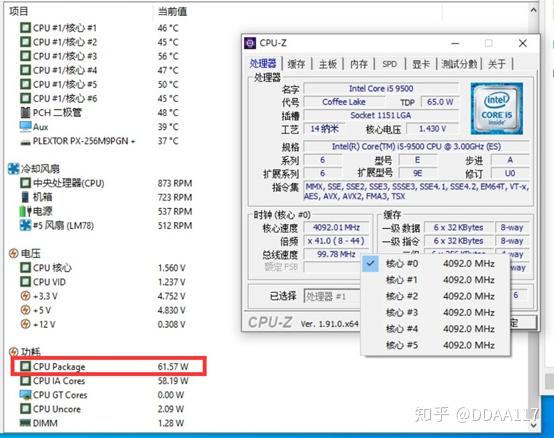Click the CPU IA Cores 58.19 W value

coord(173,381)
